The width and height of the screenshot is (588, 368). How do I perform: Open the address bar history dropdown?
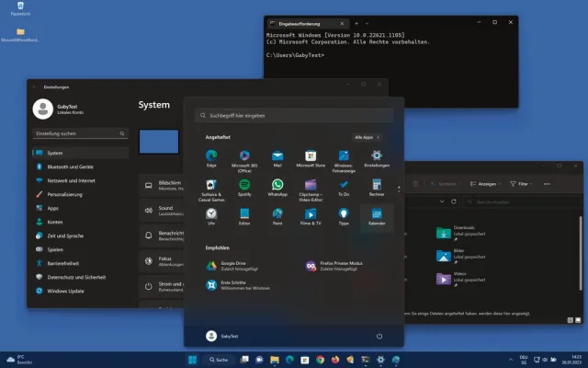(x=444, y=201)
